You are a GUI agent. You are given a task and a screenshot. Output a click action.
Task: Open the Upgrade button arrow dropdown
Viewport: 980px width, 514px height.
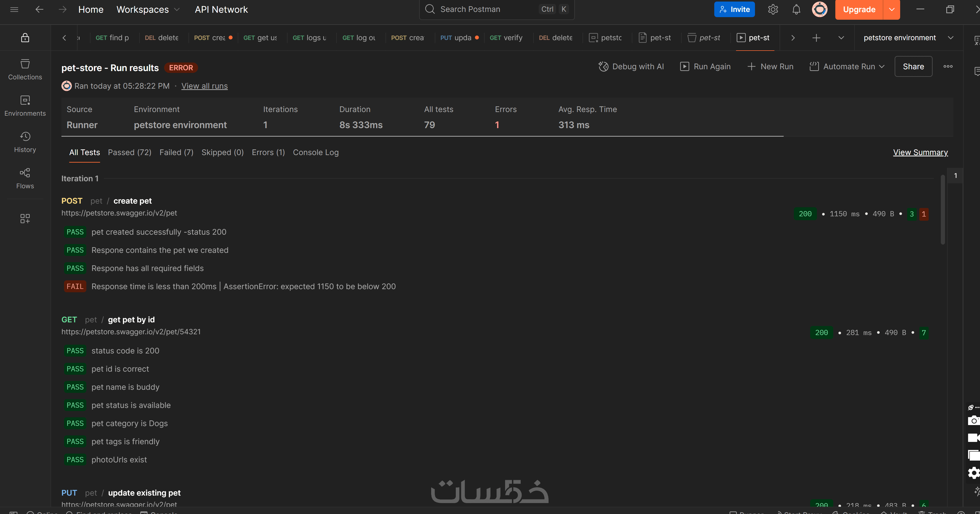pos(891,10)
